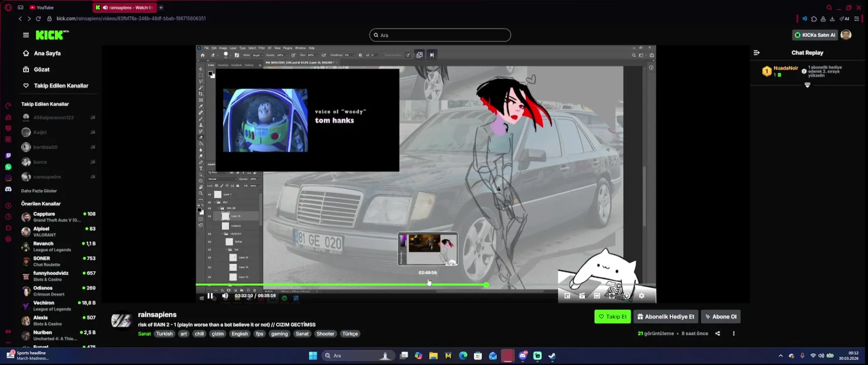Viewport: 868px width, 365px height.
Task: Click the Abone Ol subscribe button
Action: (x=721, y=317)
